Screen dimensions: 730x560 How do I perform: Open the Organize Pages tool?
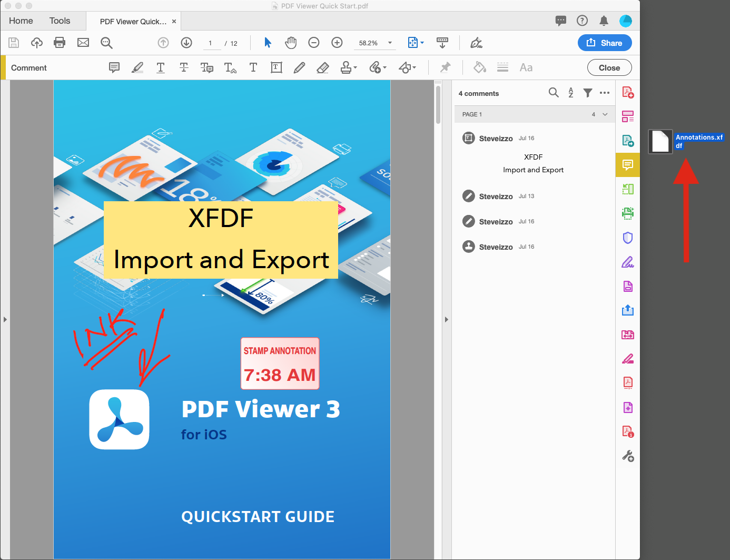pyautogui.click(x=628, y=116)
